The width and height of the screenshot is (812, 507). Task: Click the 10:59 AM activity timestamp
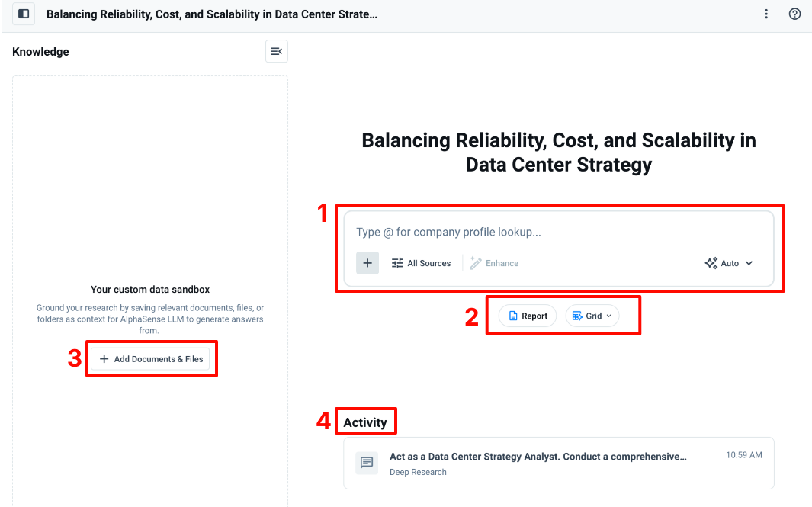tap(743, 455)
